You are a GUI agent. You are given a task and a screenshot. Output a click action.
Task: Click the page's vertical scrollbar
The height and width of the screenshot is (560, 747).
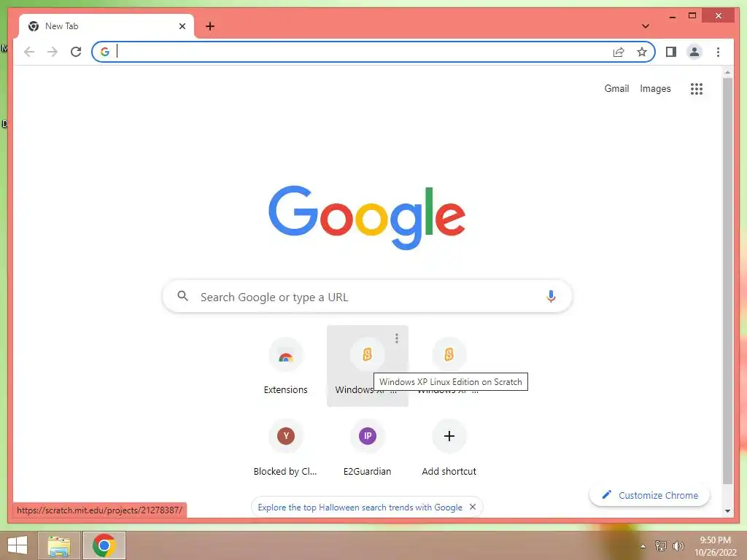(x=727, y=281)
